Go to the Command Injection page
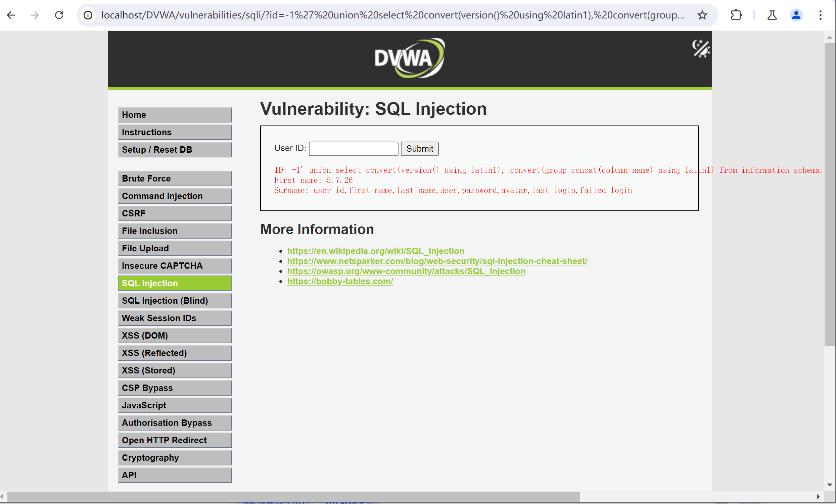The height and width of the screenshot is (504, 836). [x=175, y=196]
